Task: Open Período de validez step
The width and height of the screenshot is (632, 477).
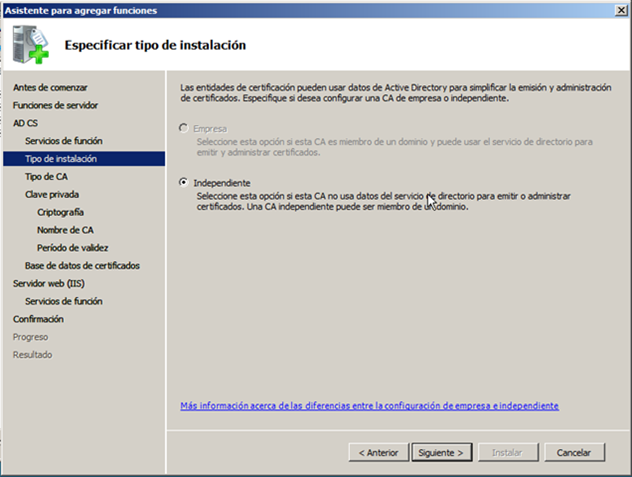Action: [x=72, y=247]
